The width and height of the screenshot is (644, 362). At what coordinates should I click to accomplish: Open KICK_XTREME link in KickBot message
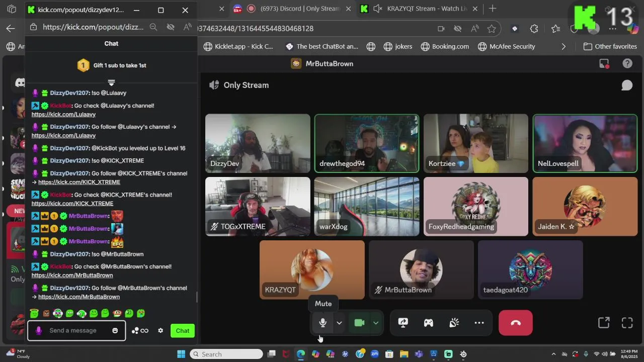tap(72, 203)
